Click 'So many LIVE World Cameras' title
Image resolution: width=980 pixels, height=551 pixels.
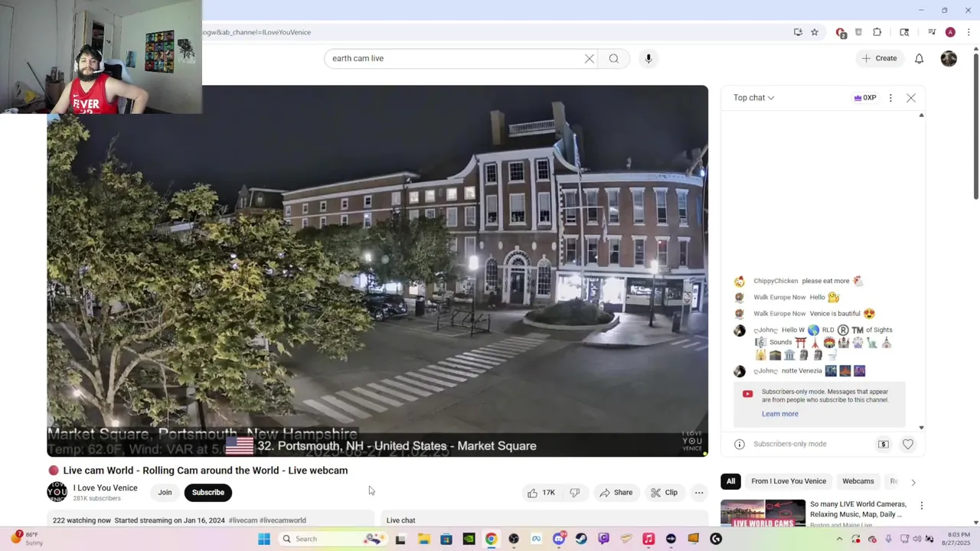858,510
